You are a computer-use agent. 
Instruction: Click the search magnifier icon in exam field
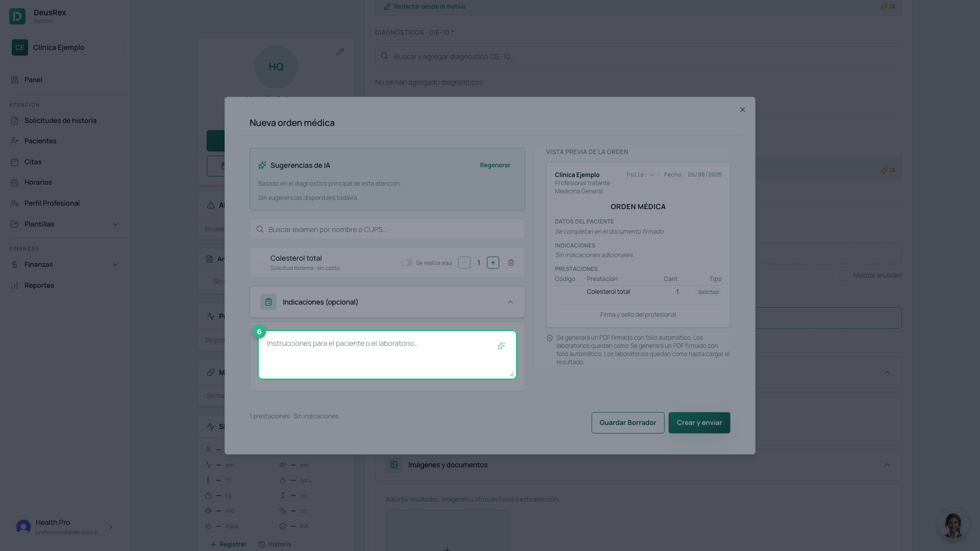(x=260, y=229)
